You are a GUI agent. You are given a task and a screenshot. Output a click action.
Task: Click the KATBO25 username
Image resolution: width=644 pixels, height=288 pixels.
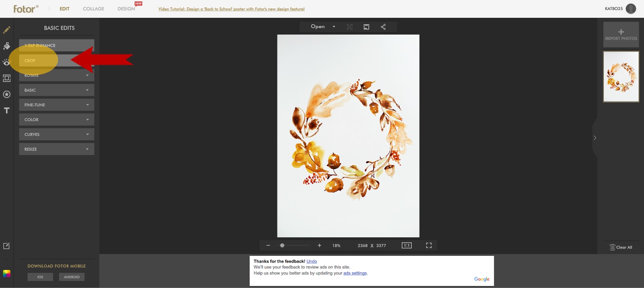click(x=613, y=9)
